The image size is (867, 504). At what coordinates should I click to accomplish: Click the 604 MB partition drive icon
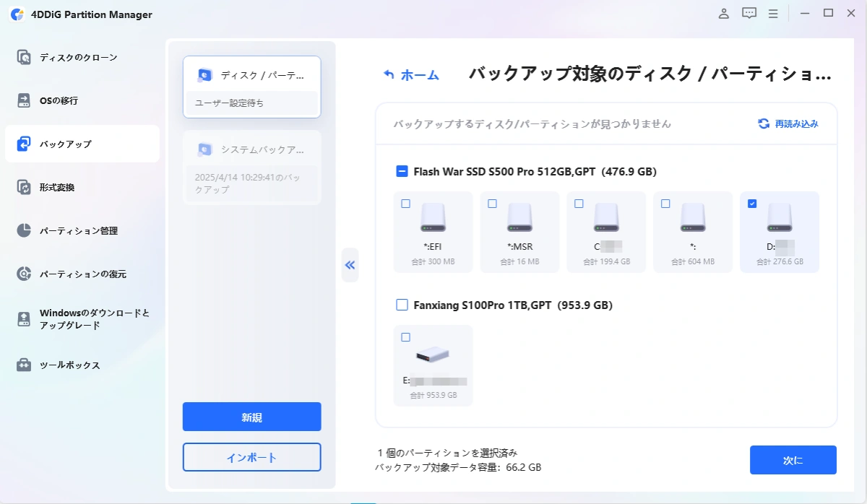(693, 217)
